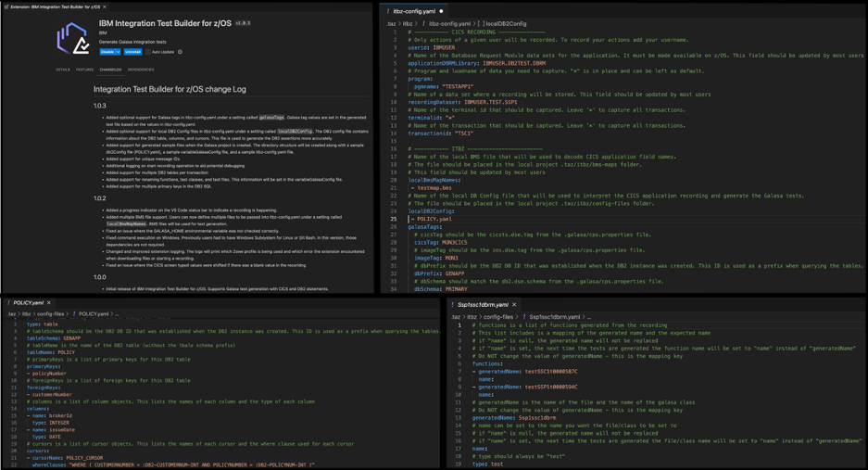Click the 1.0.2 changelog version heading
This screenshot has width=868, height=470.
[100, 198]
